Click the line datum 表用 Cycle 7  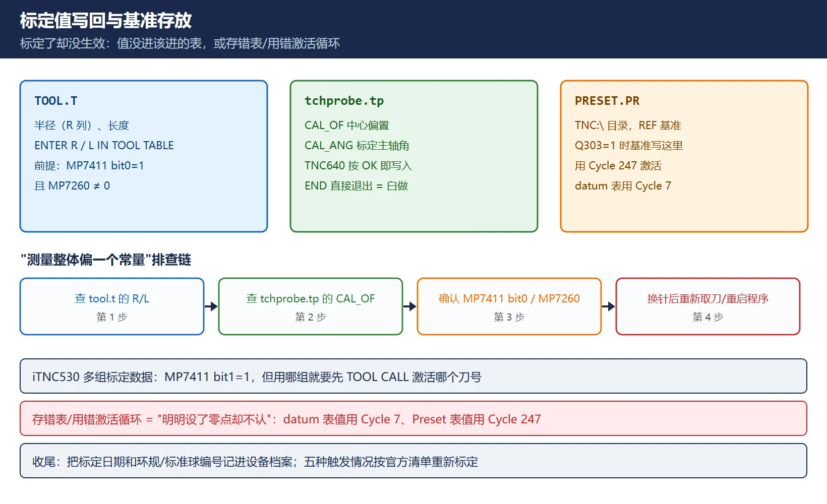(x=623, y=186)
